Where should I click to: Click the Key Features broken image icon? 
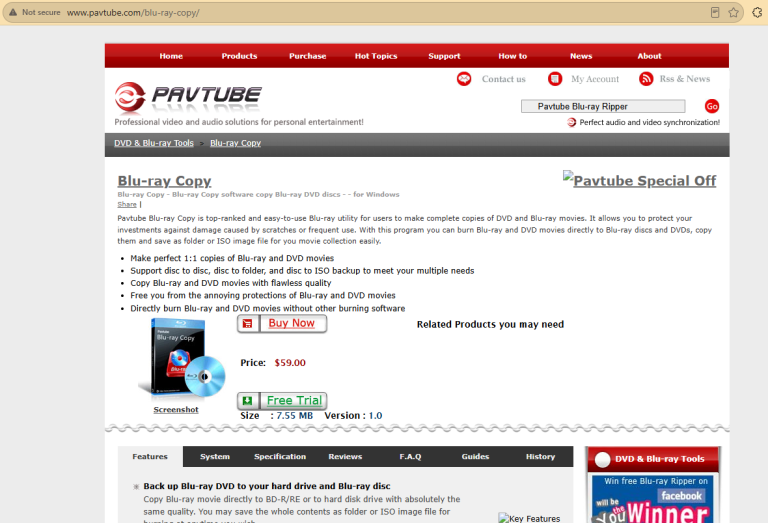(503, 518)
